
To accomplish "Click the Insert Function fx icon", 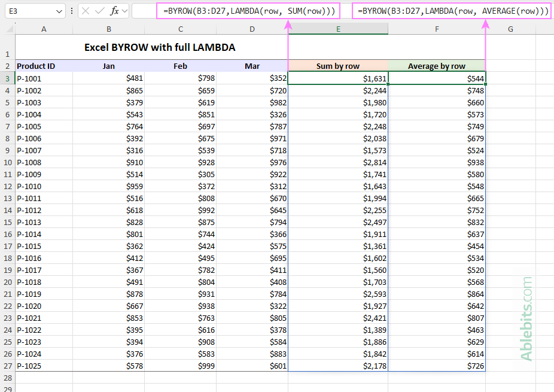I will click(x=115, y=10).
